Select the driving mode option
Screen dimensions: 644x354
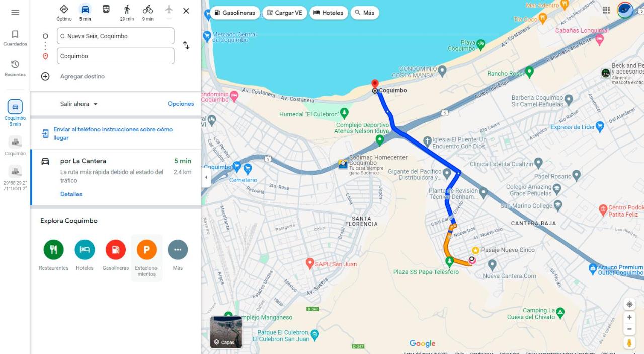(x=85, y=13)
